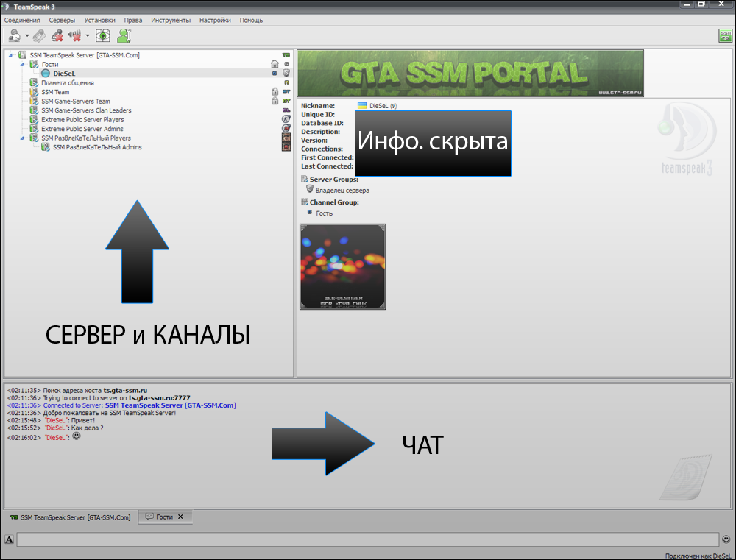Screen dimensions: 736x560
Task: Click the channel icon beside Планета общения
Action: [34, 82]
